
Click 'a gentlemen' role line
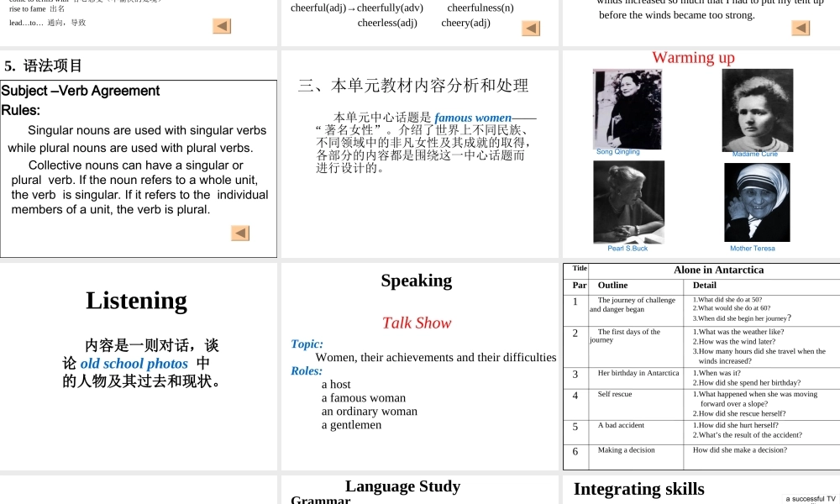[351, 425]
